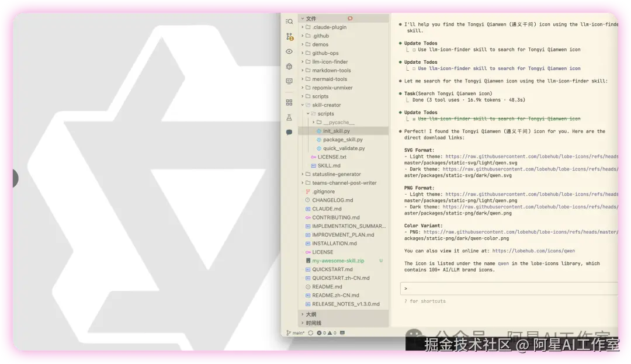Open SVG Dark theme qwen.svg URL
Screen dimensions: 631x364
tap(531, 169)
